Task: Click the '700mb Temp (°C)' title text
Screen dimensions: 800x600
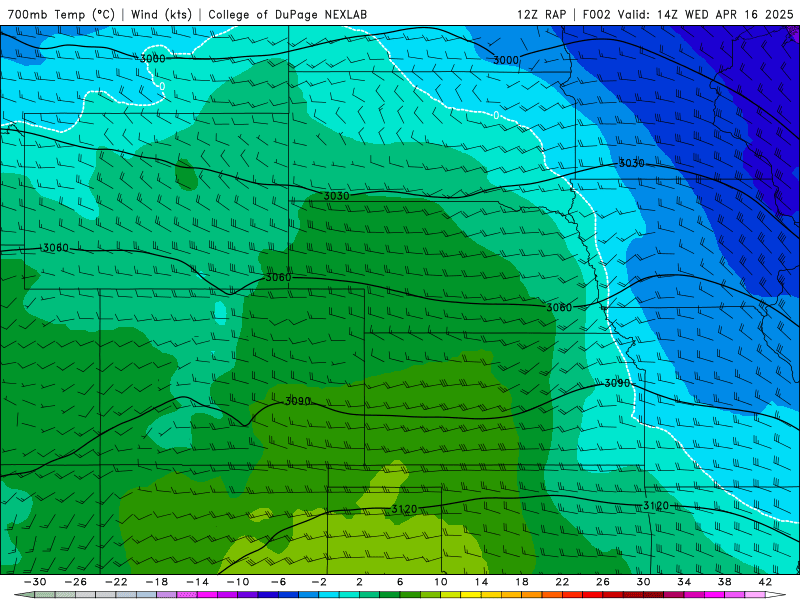Action: click(x=61, y=14)
